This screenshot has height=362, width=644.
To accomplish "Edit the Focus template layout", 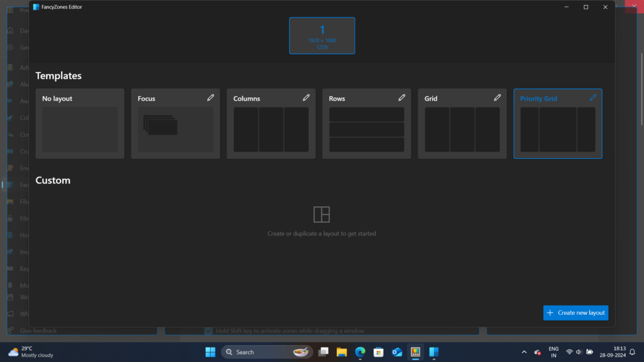I will (210, 97).
